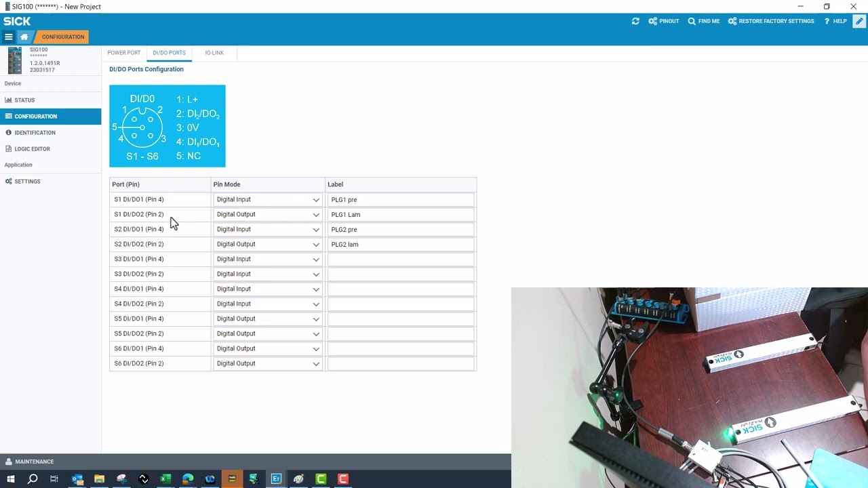Switch to the Power Port tab
868x488 pixels.
(x=124, y=53)
